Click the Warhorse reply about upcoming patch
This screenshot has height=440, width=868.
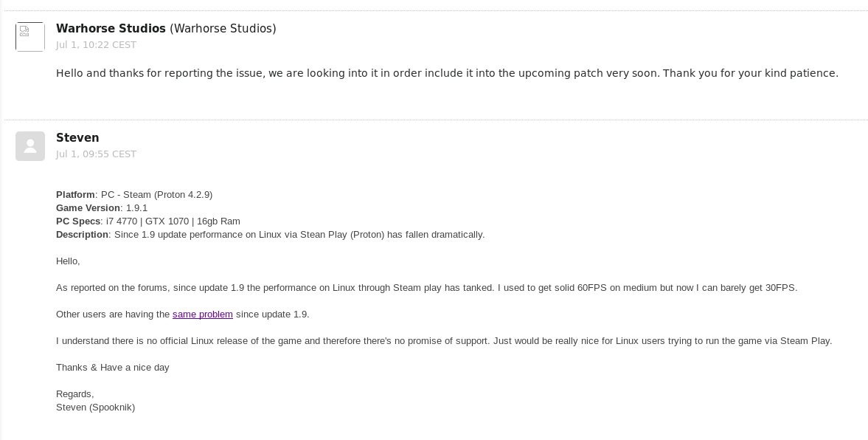click(447, 73)
